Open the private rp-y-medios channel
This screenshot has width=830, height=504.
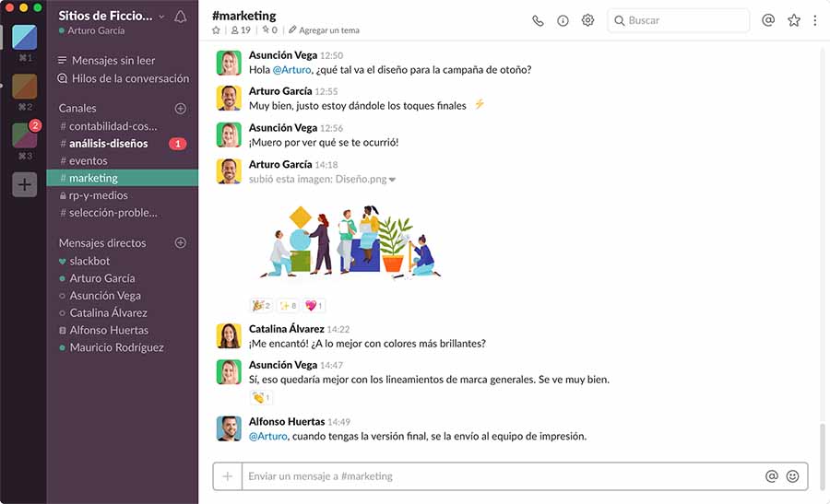pyautogui.click(x=123, y=195)
